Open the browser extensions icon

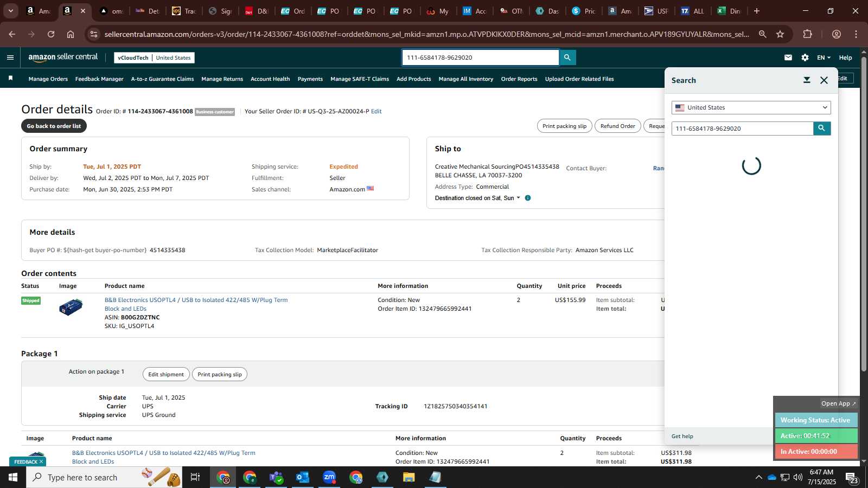pos(807,34)
